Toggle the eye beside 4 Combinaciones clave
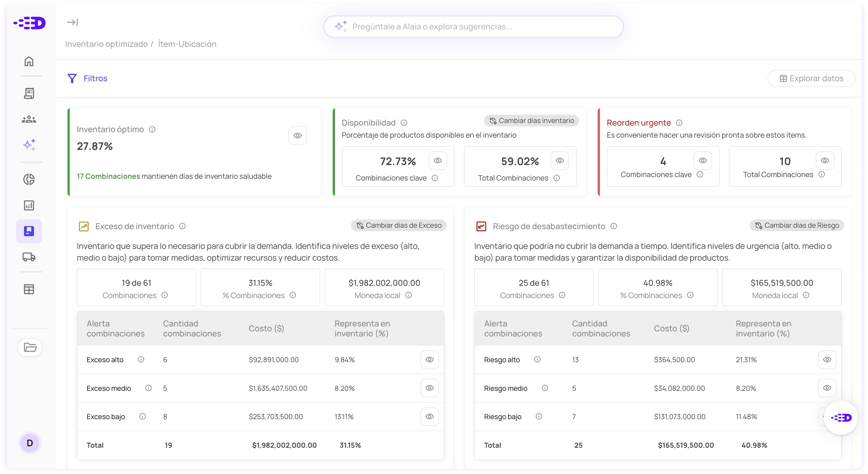The height and width of the screenshot is (474, 868). [x=703, y=160]
